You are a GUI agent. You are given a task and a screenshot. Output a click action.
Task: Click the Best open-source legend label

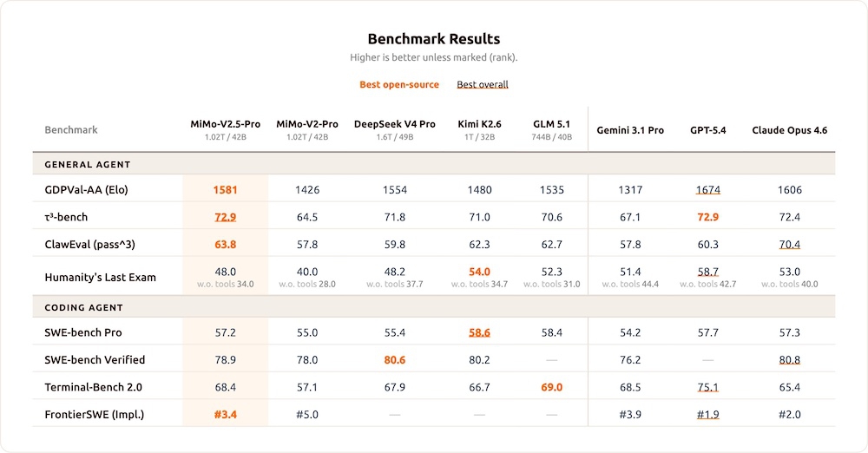[399, 84]
